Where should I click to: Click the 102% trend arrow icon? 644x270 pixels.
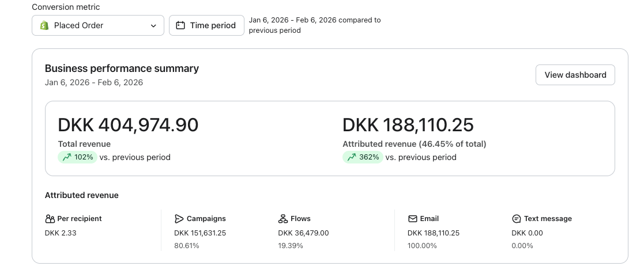tap(67, 157)
